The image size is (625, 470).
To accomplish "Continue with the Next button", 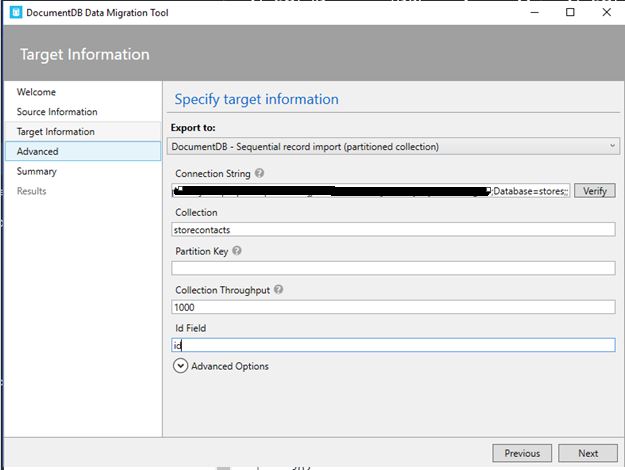I will (588, 453).
